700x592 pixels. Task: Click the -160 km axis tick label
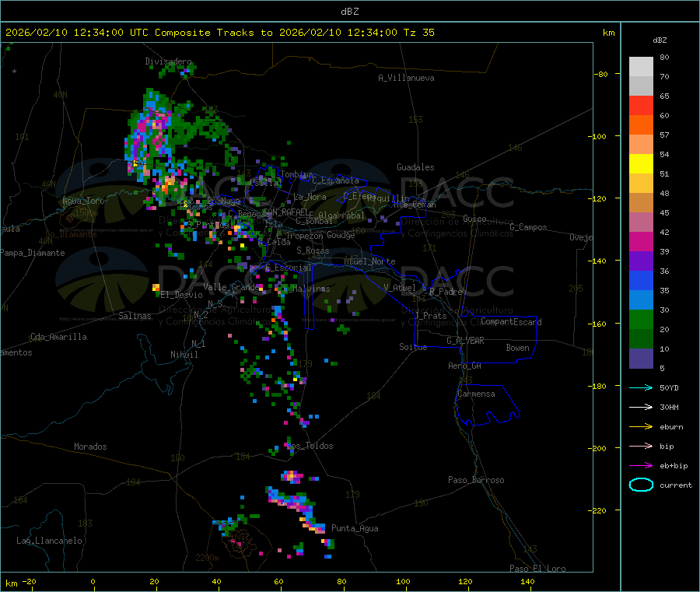click(599, 324)
